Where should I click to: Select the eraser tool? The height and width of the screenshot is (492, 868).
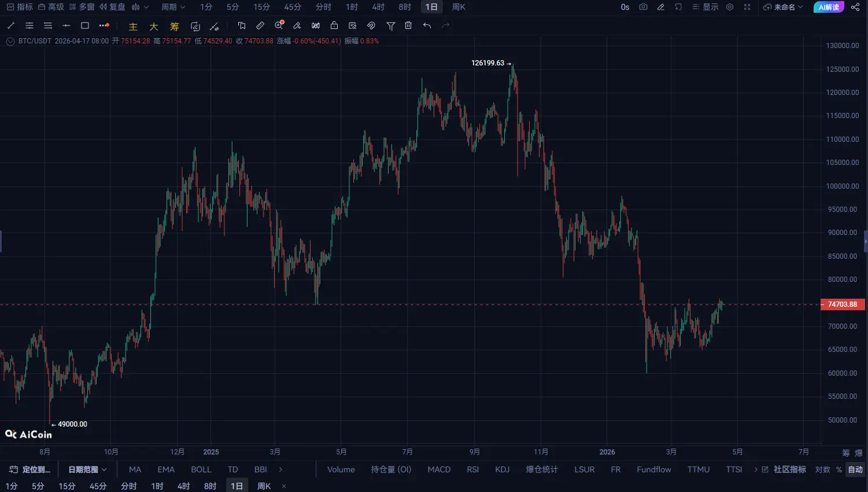point(297,25)
